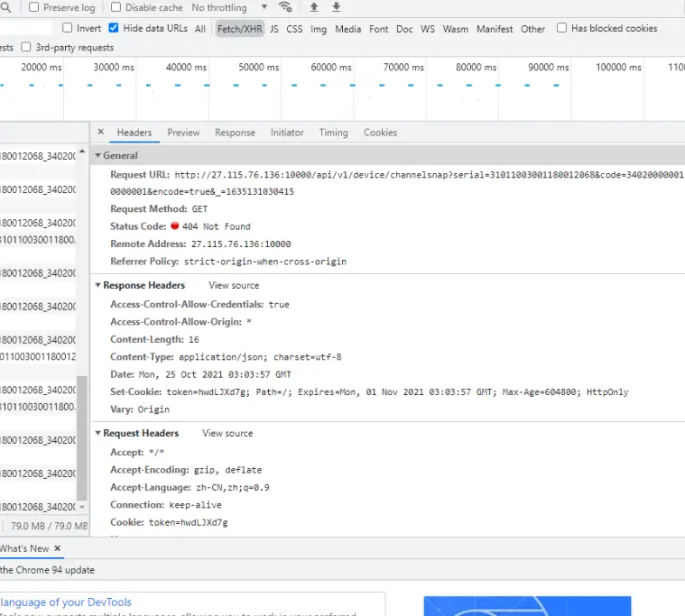Switch to the Preview tab
Viewport: 685px width, 616px height.
[183, 133]
